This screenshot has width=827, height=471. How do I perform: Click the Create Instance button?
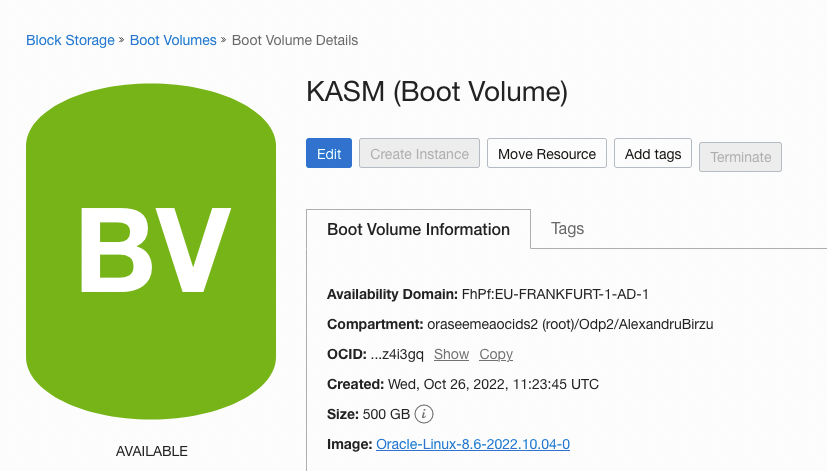click(x=419, y=154)
